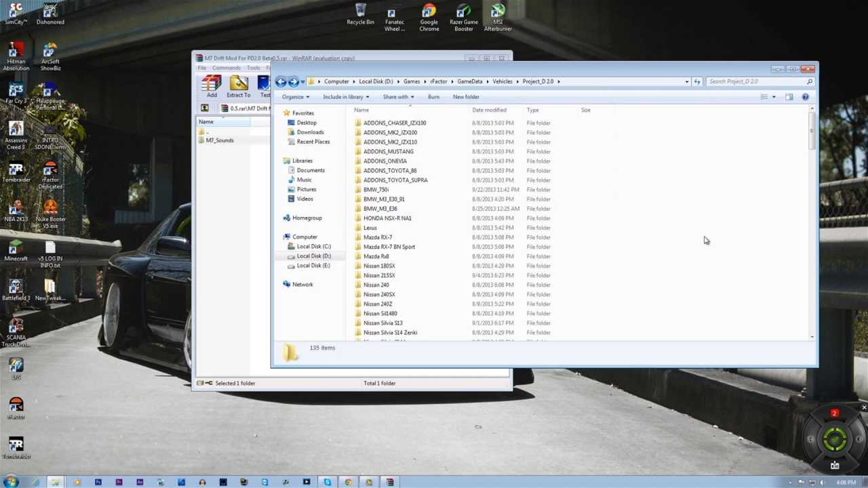Select the rFactor Dedicated desktop icon
Image resolution: width=868 pixels, height=488 pixels.
(x=50, y=175)
